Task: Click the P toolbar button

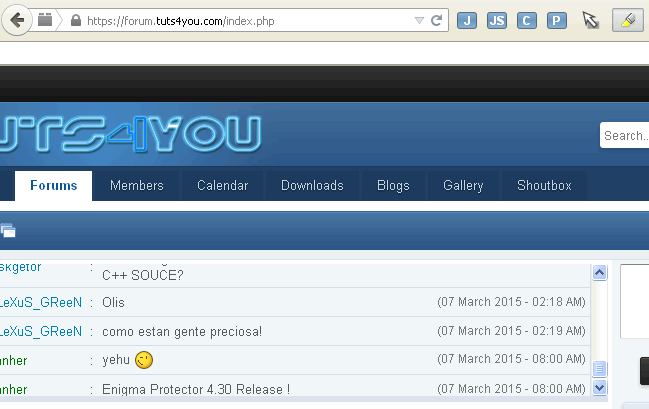Action: click(x=557, y=20)
